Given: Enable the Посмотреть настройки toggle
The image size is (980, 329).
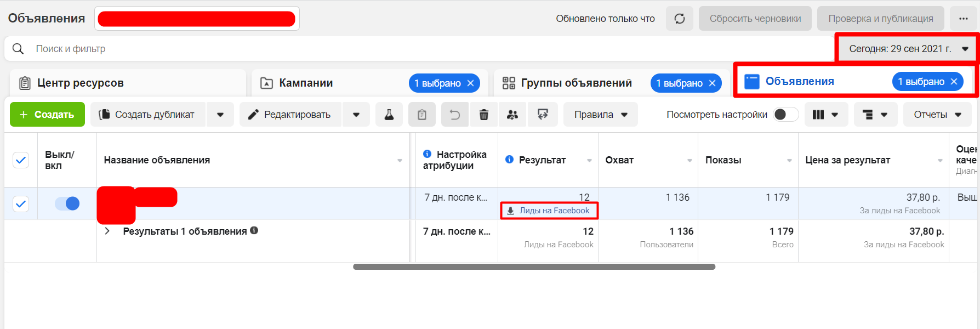Looking at the screenshot, I should coord(785,115).
